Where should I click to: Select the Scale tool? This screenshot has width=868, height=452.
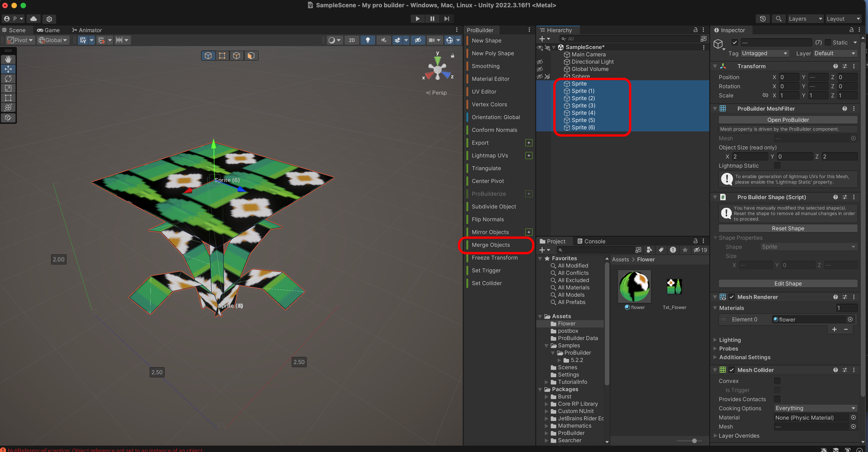pyautogui.click(x=8, y=88)
